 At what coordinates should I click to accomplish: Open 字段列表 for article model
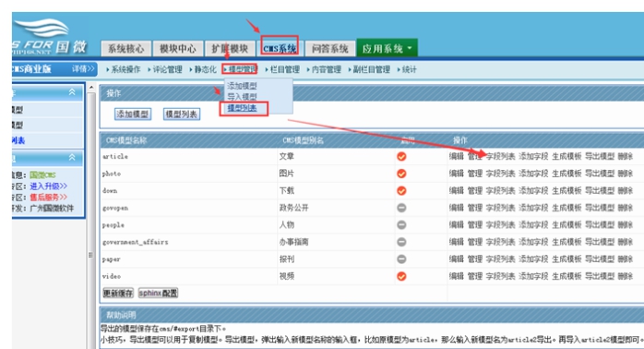pyautogui.click(x=500, y=156)
